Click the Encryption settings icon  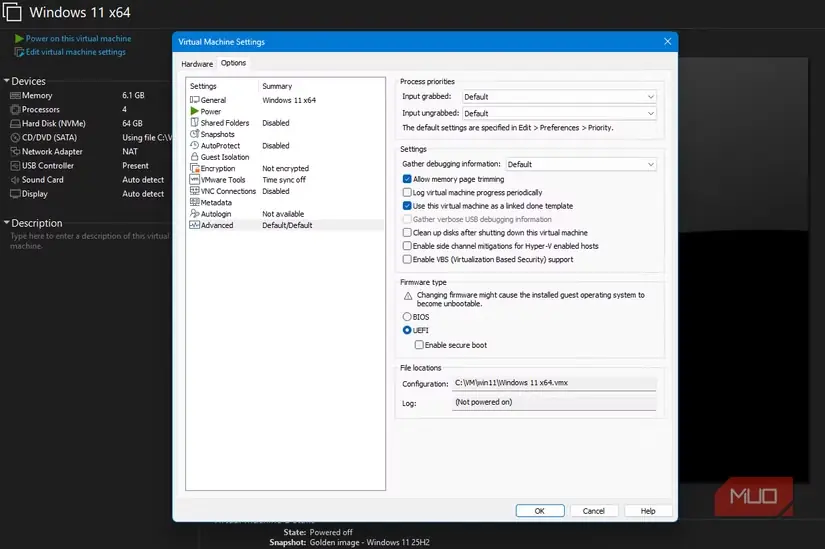(195, 168)
